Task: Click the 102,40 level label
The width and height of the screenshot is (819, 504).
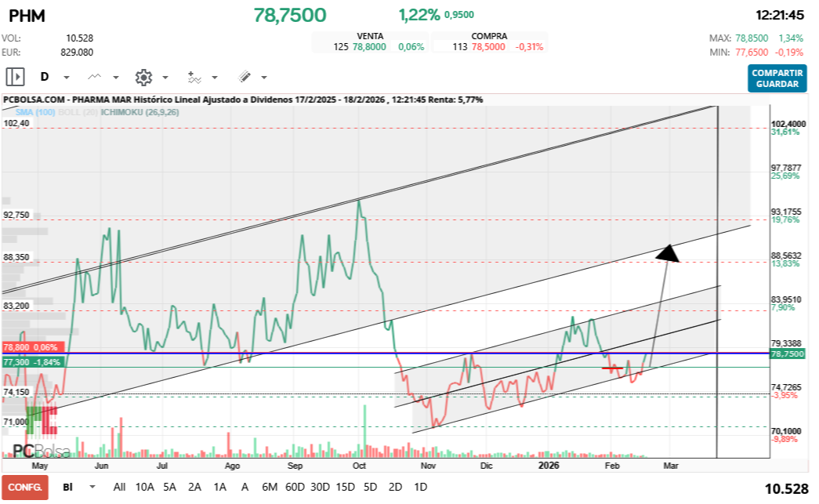Action: [16, 123]
